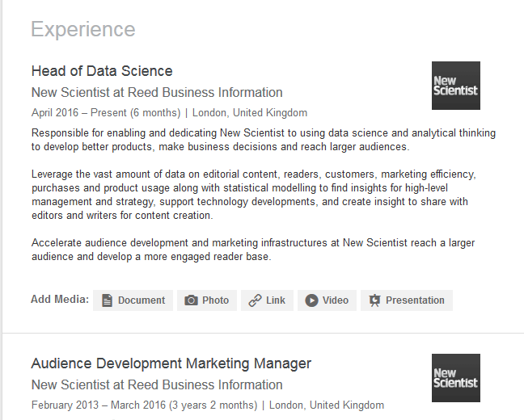Viewport: 524px width, 420px height.
Task: Open New Scientist logo beside Audience Development role
Action: (x=456, y=378)
